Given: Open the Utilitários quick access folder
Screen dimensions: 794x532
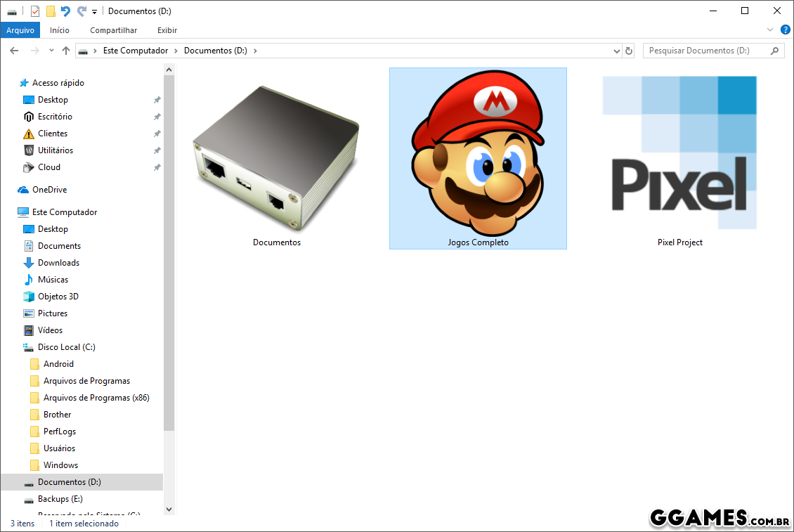Looking at the screenshot, I should point(56,150).
